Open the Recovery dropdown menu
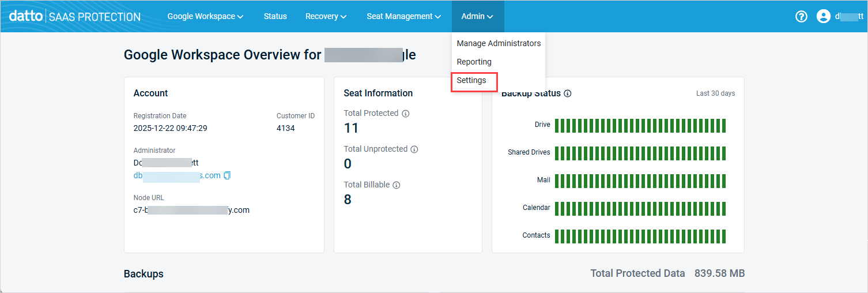 [x=326, y=17]
